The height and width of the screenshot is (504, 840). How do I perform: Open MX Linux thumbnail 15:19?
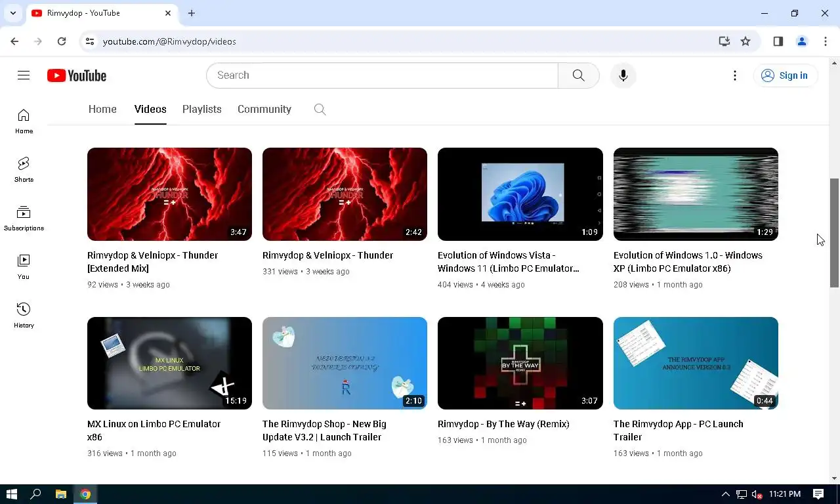click(x=169, y=364)
